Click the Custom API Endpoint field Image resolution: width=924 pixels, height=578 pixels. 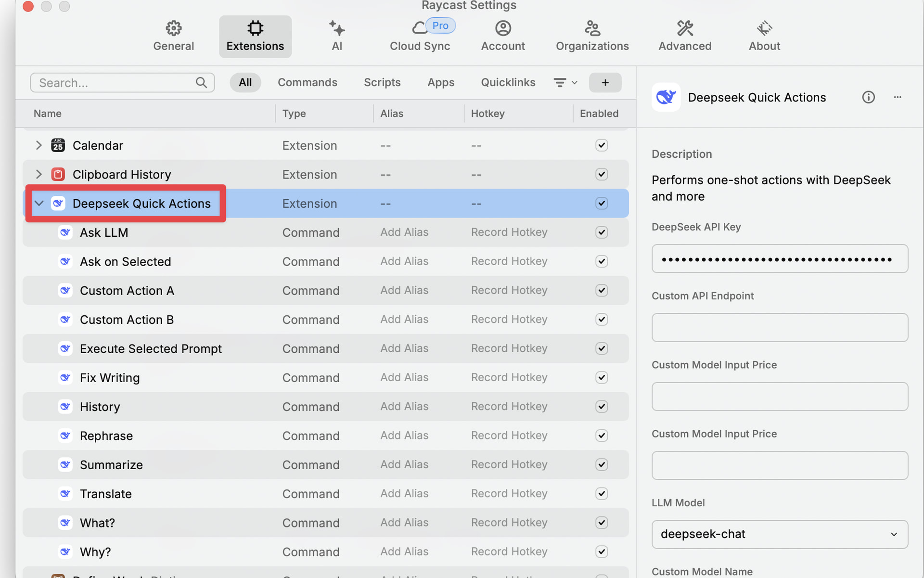[x=780, y=328]
